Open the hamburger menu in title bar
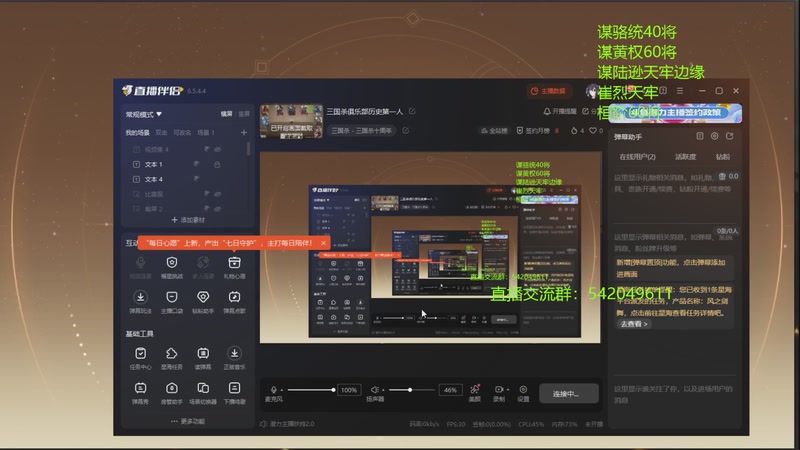Image resolution: width=800 pixels, height=450 pixels. [680, 90]
